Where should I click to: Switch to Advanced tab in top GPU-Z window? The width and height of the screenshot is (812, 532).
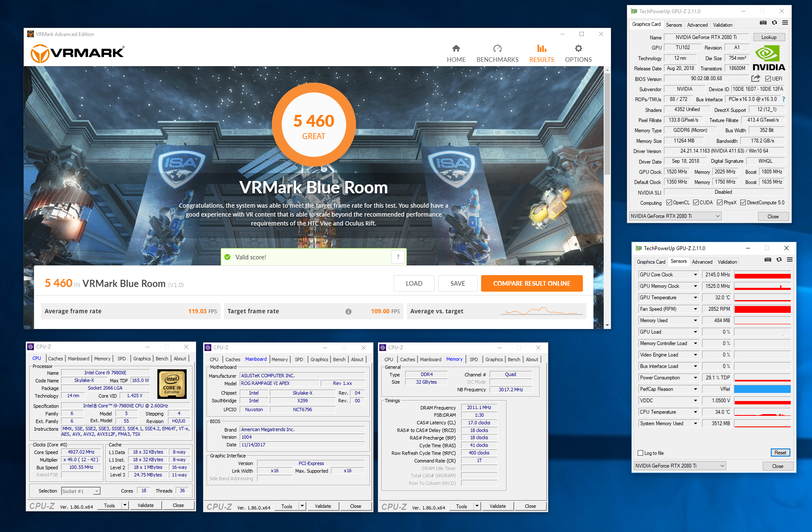[697, 25]
